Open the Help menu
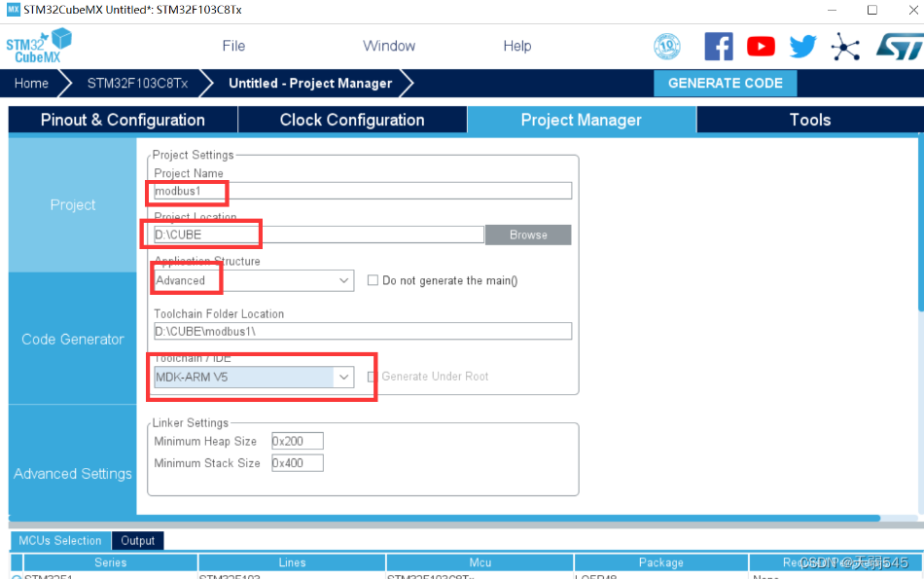Viewport: 924px width, 579px height. tap(517, 46)
